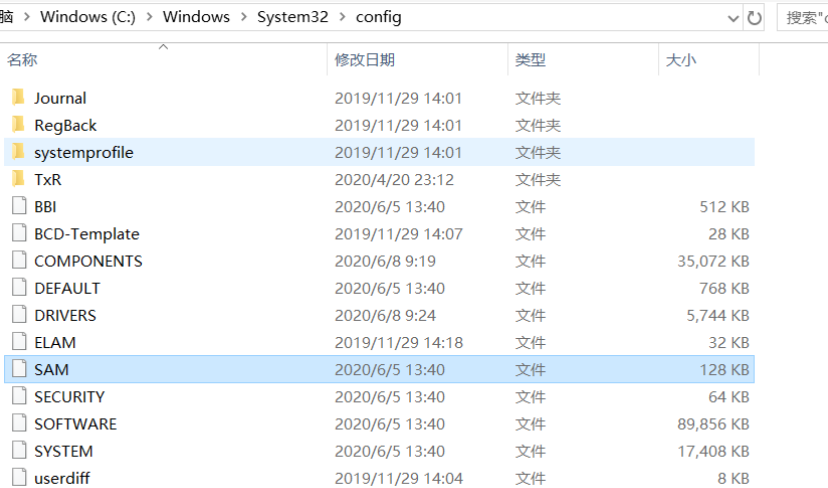Screen dimensions: 828x488
Task: Select the SAM file name
Action: pos(51,370)
